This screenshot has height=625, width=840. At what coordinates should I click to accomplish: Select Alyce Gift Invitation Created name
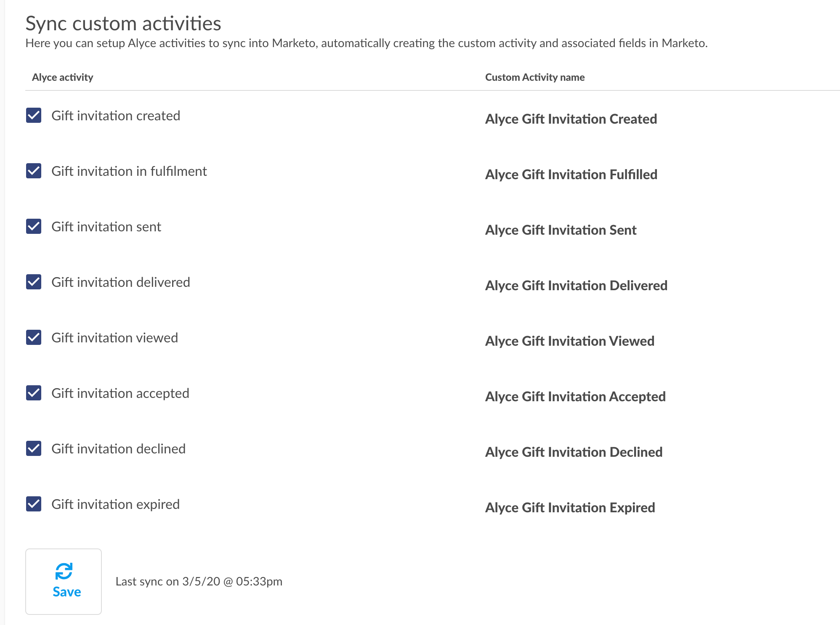[571, 119]
